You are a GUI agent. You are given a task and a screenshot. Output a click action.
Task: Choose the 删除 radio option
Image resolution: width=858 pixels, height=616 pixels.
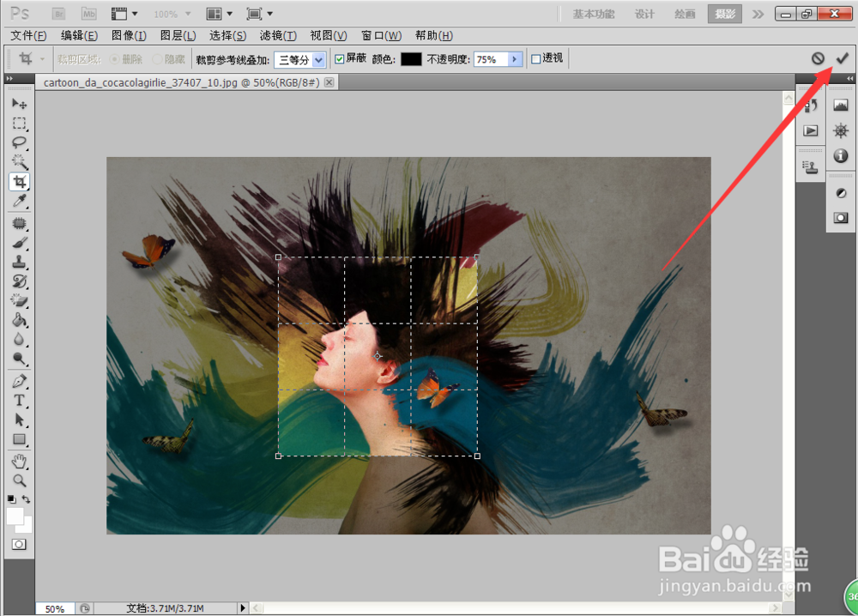pyautogui.click(x=115, y=59)
